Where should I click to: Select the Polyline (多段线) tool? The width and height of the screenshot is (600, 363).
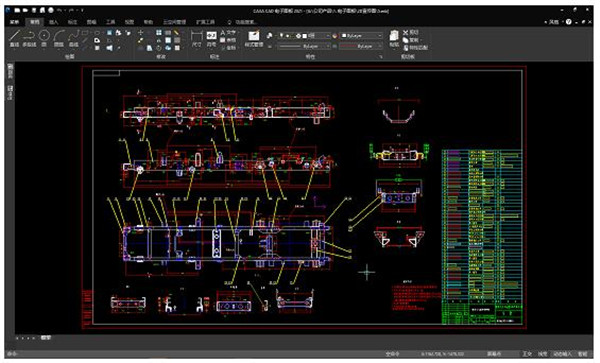(x=29, y=39)
